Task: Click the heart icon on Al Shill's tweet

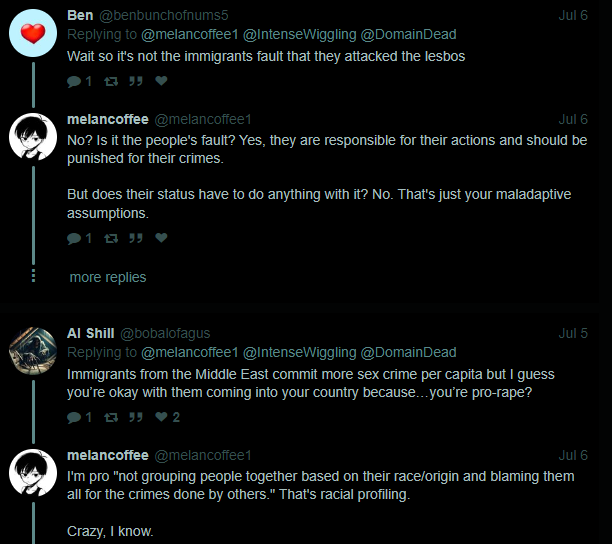Action: 162,417
